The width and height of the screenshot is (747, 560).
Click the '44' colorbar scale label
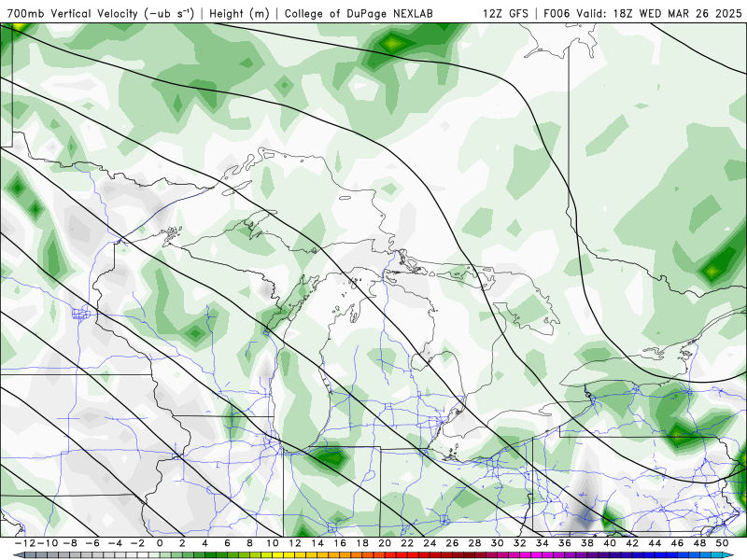point(655,543)
